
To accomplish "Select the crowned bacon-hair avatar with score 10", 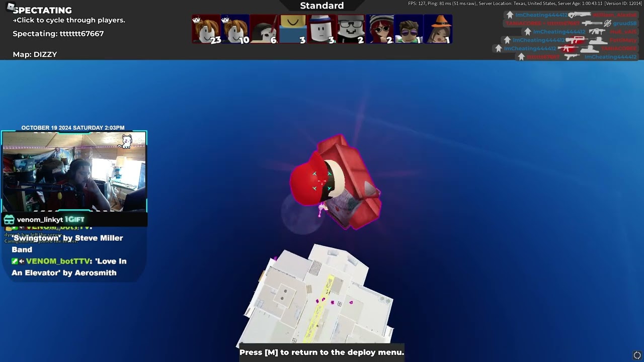I will 235,30.
